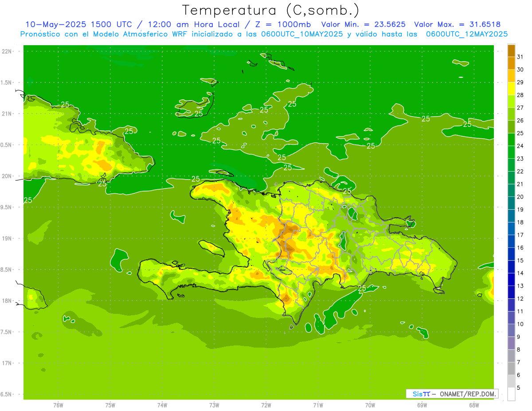532x411 pixels.
Task: Click the 21N latitude axis label
Action: coord(8,114)
